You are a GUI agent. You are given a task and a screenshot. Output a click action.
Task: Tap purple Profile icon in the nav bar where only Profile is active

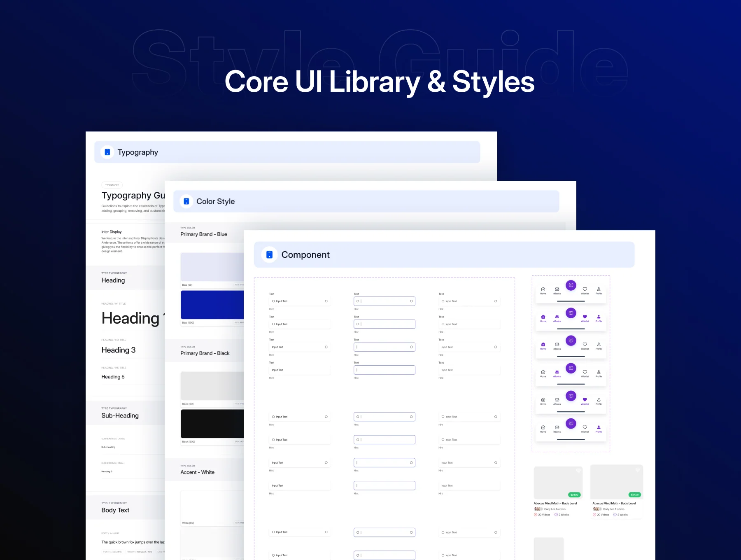(599, 427)
